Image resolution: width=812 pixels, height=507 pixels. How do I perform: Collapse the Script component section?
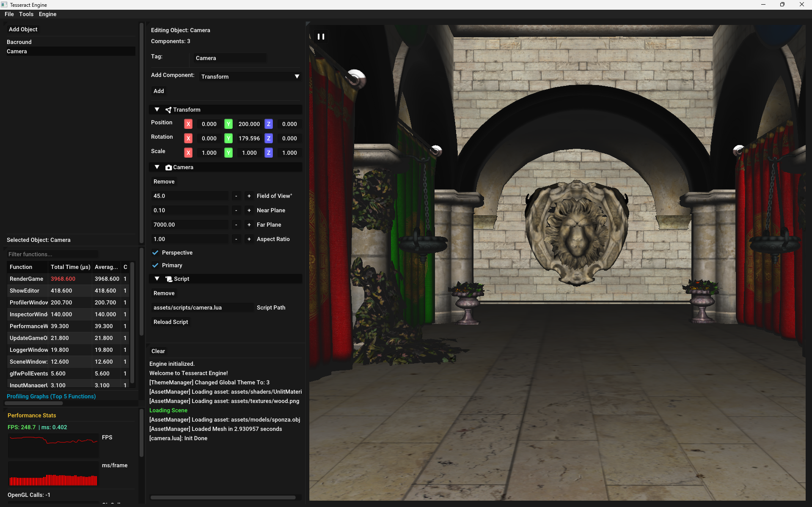pos(157,279)
